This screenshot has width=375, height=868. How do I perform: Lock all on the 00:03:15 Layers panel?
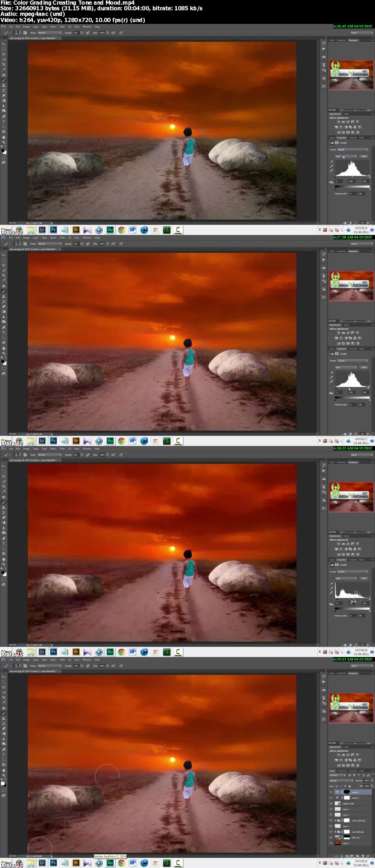pyautogui.click(x=350, y=786)
